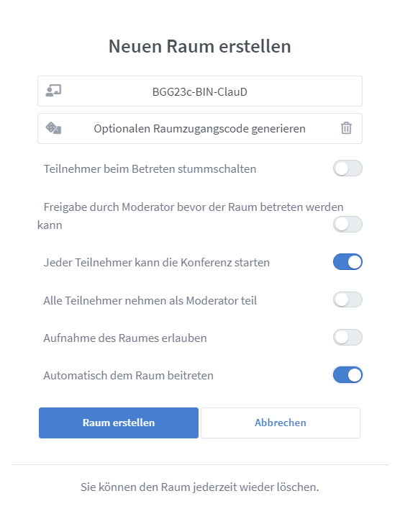Click the 'Optionalen Raumzugangscode generieren' text
400x532 pixels.
[x=200, y=129]
